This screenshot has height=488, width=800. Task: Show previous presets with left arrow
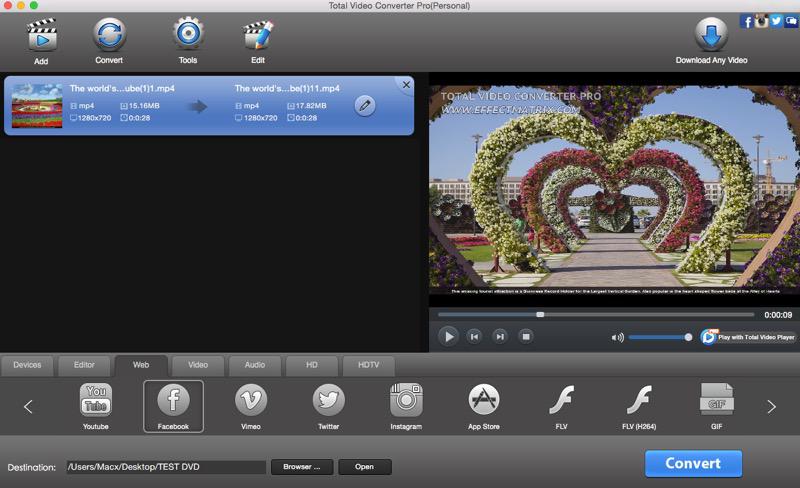pos(28,406)
